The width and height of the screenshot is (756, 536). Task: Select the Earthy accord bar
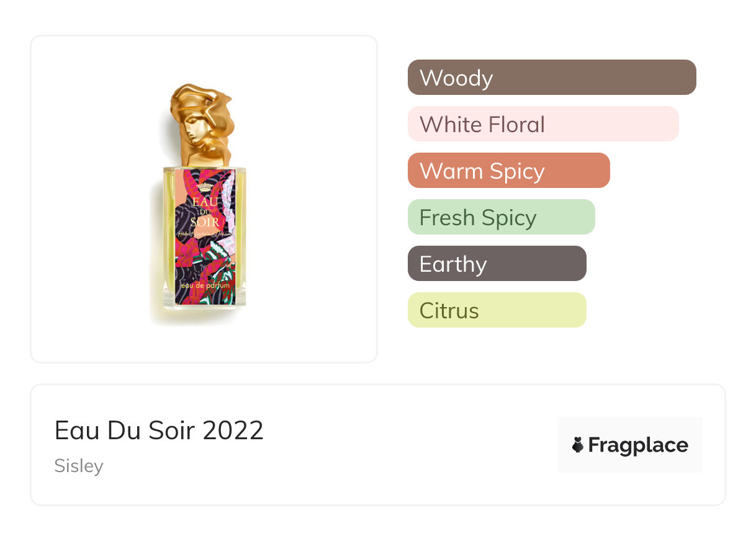pyautogui.click(x=497, y=264)
